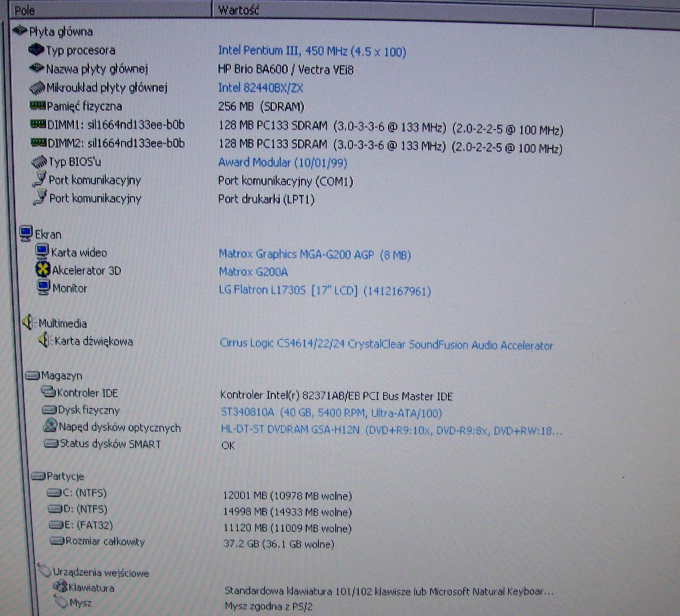Click the Rozmiar całkowity drive icon

tap(57, 541)
